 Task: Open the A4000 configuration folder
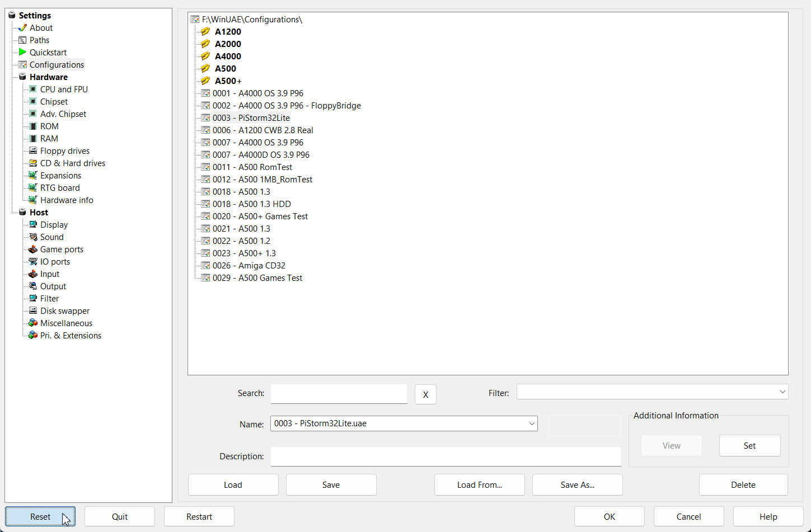tap(228, 57)
